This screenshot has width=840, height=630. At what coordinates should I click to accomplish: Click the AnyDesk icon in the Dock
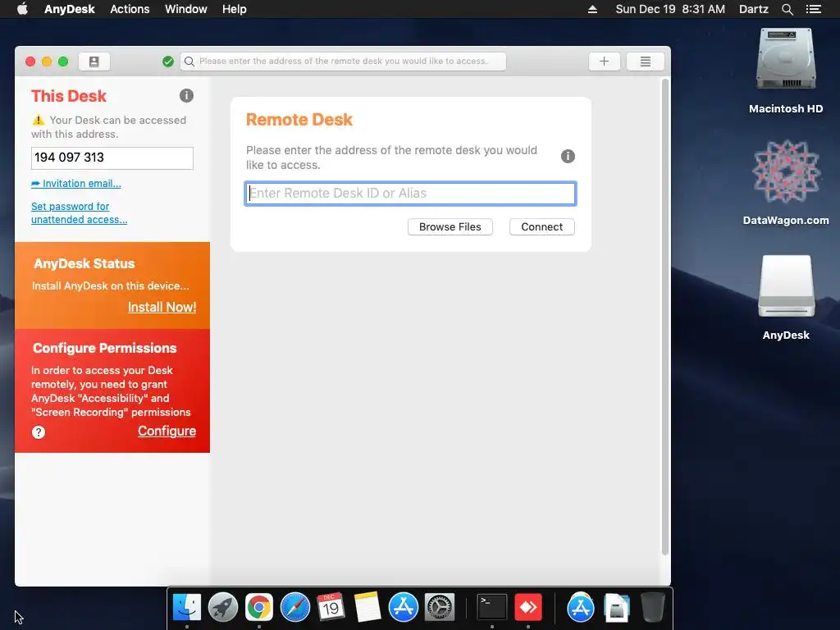tap(528, 608)
